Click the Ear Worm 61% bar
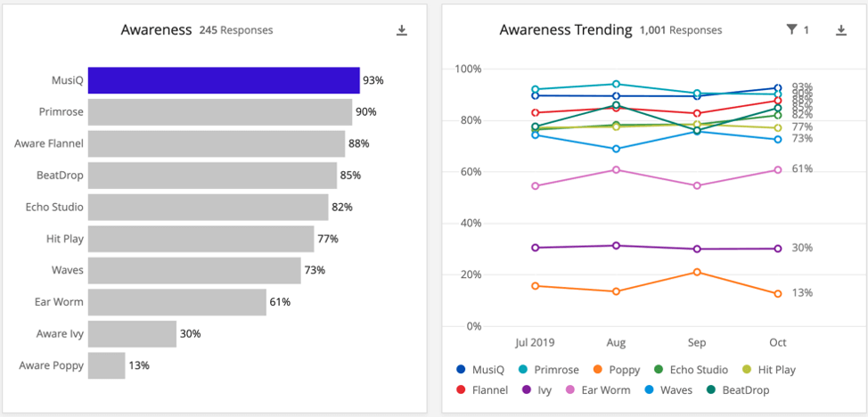The height and width of the screenshot is (417, 868). (177, 302)
